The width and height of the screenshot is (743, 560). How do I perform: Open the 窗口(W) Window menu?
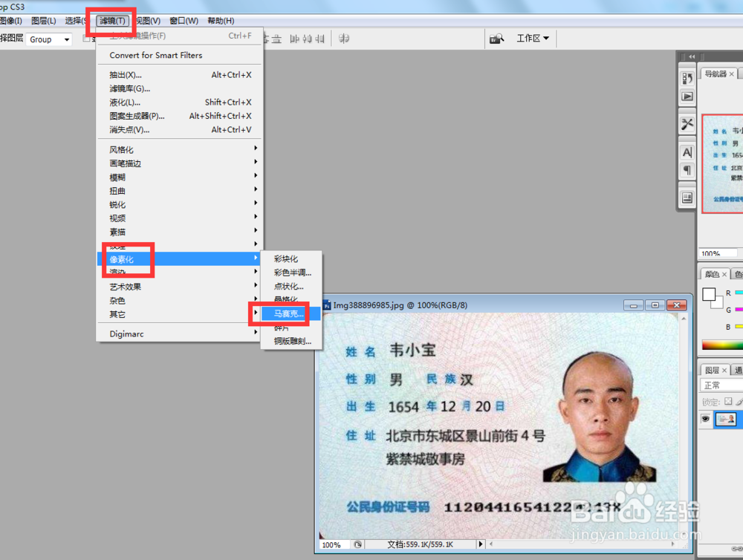[x=184, y=21]
